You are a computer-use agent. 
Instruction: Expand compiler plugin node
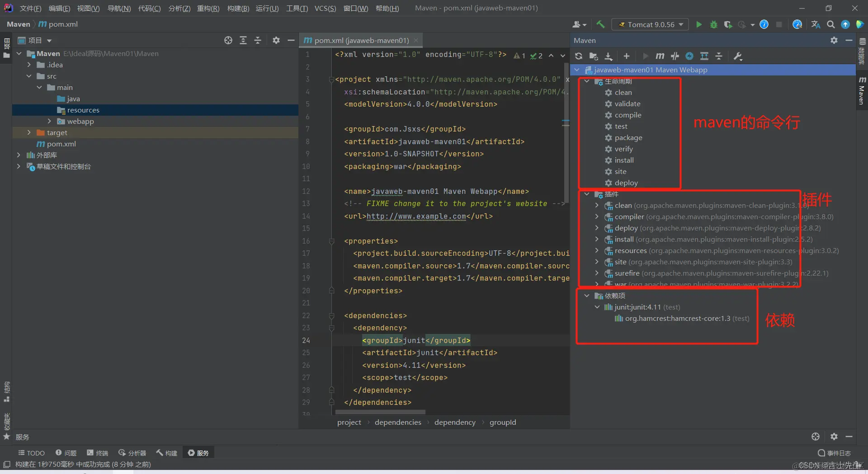[x=597, y=216]
